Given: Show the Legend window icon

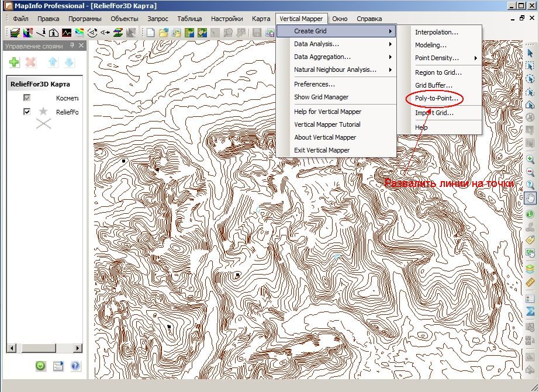Looking at the screenshot, I should pos(530,298).
